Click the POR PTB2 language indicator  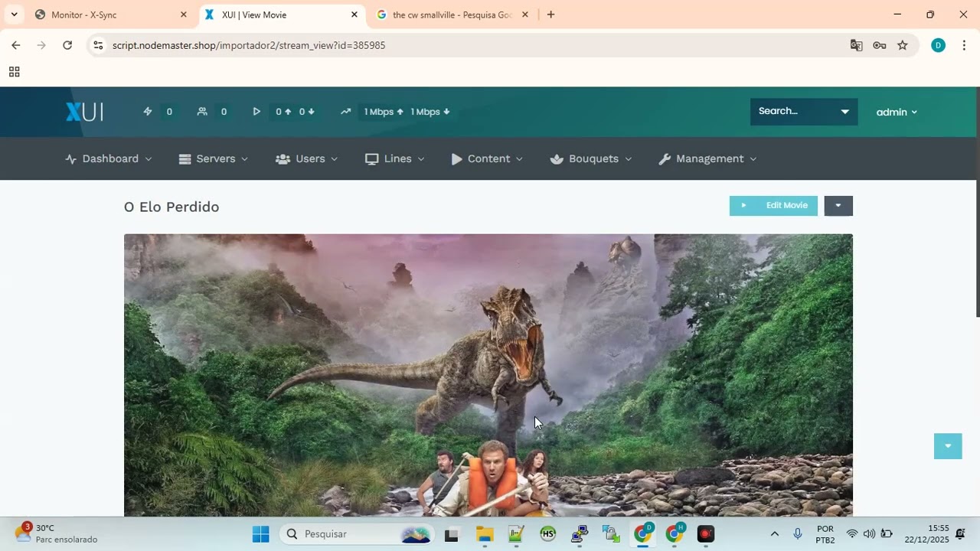coord(825,534)
